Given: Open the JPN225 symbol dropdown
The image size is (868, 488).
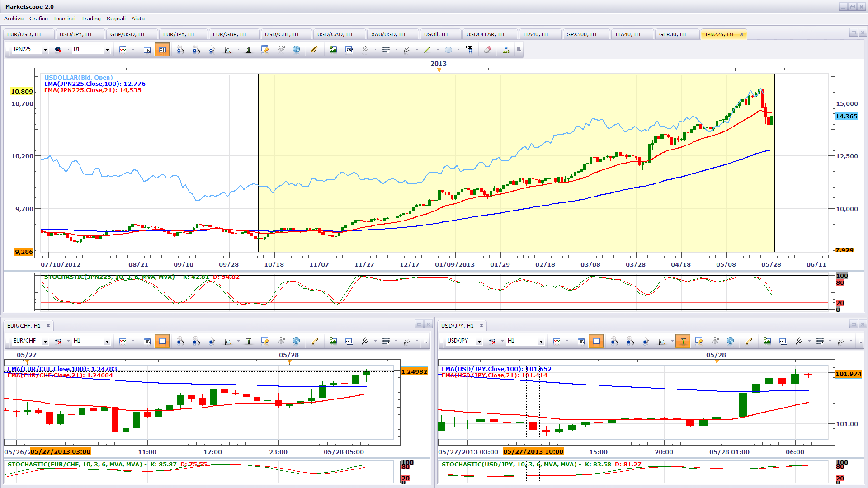Looking at the screenshot, I should [x=45, y=50].
